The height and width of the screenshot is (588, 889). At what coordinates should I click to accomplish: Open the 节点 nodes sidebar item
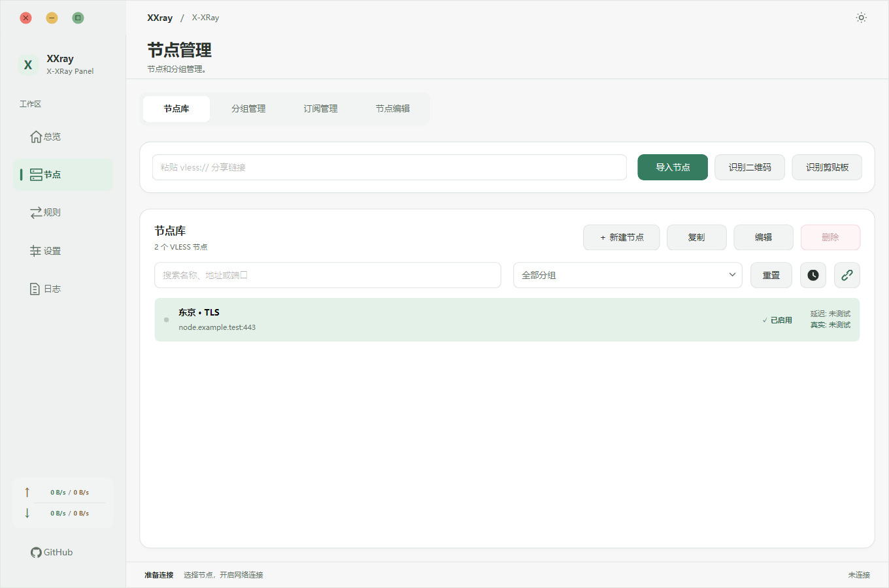click(x=63, y=174)
